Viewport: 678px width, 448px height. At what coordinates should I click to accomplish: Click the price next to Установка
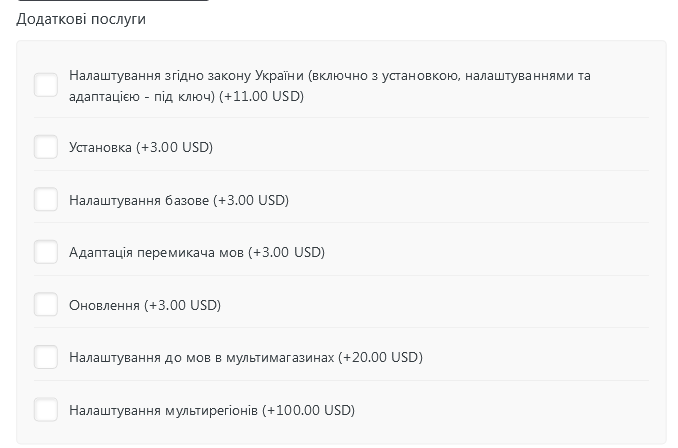[x=175, y=147]
